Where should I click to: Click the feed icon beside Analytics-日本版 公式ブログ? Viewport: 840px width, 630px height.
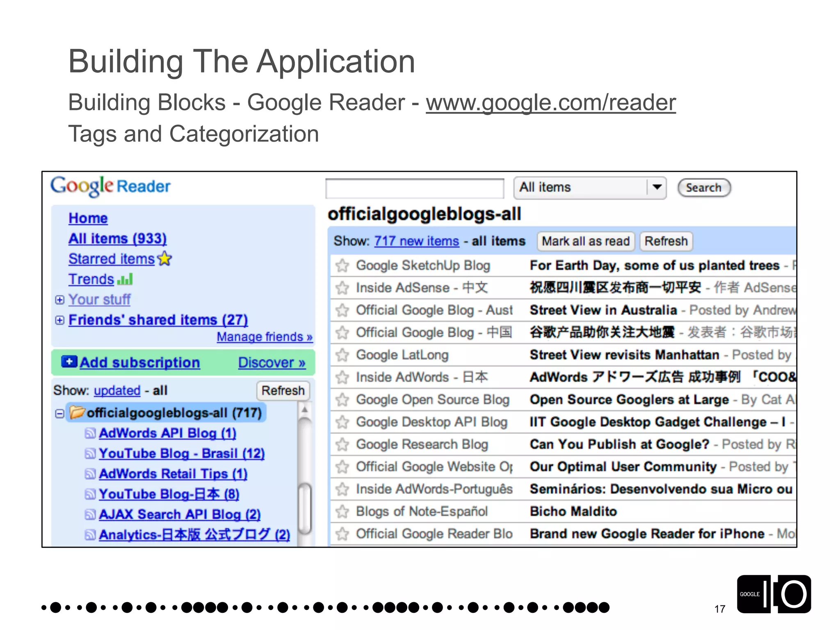[x=90, y=534]
